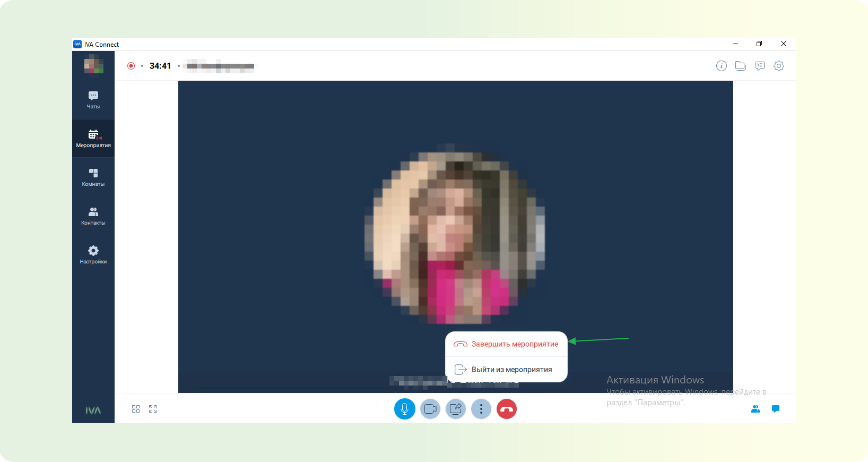
Task: Click the 34:41 event timer
Action: point(160,66)
